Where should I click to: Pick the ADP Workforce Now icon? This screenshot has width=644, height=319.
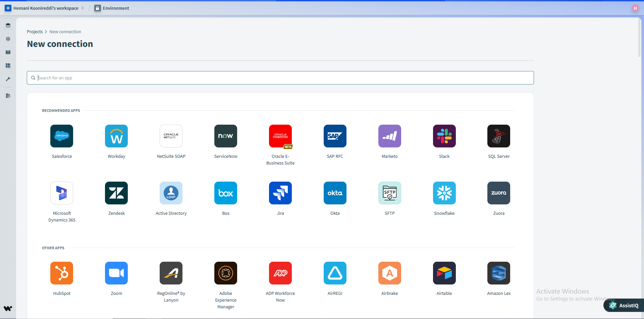tap(280, 273)
